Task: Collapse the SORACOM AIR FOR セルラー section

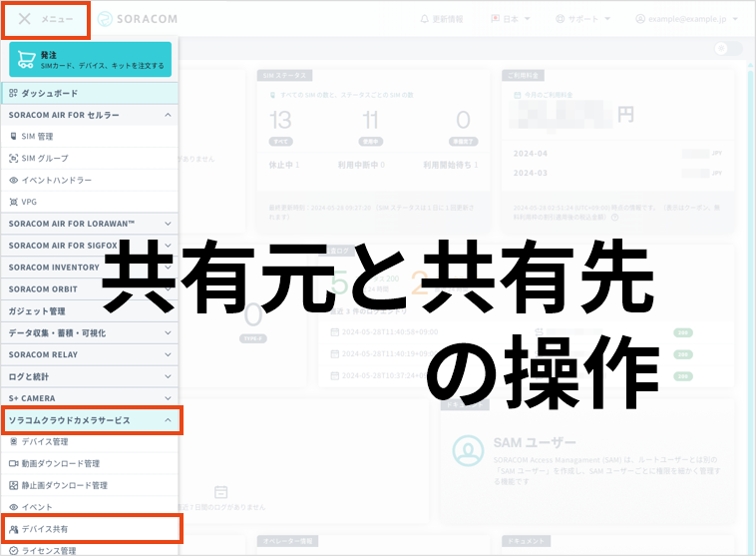Action: click(168, 115)
